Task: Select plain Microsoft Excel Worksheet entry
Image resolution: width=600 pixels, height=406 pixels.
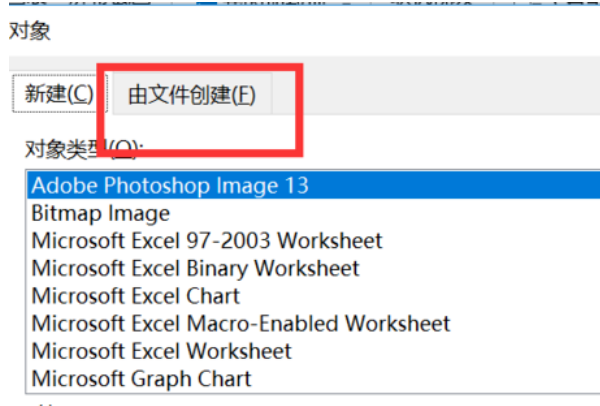Action: pos(313,351)
